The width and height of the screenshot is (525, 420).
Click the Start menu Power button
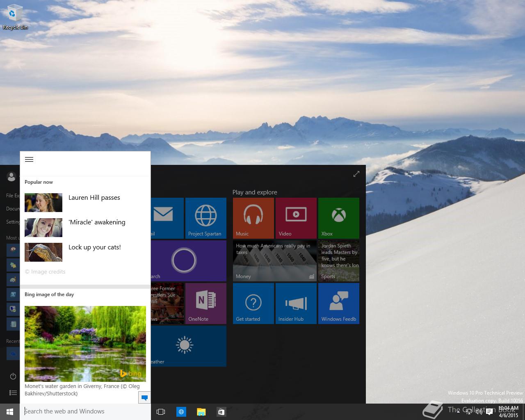pyautogui.click(x=13, y=376)
